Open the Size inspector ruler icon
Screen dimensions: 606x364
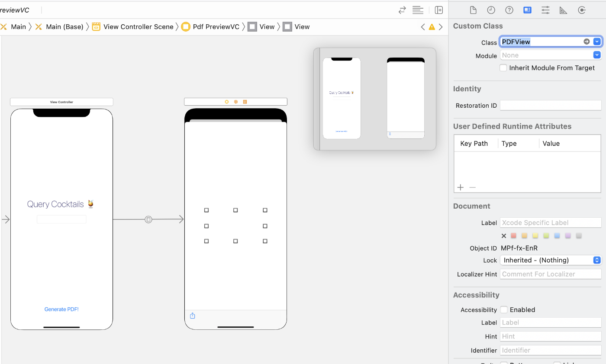(x=563, y=10)
